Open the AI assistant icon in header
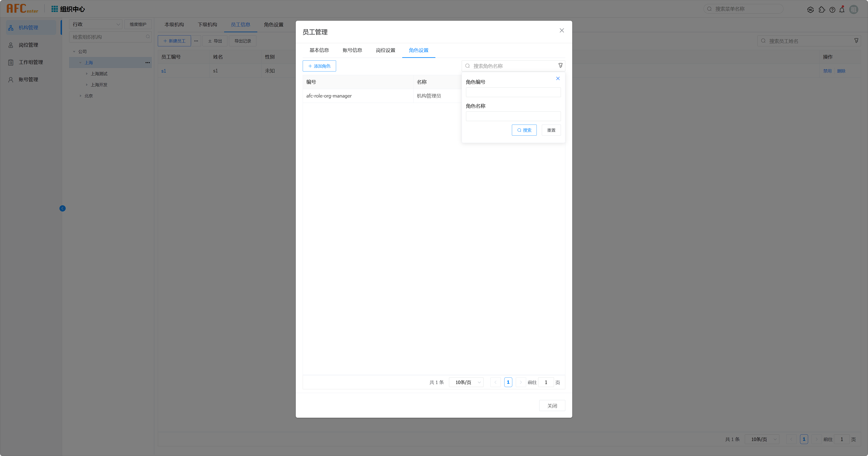868x456 pixels. (x=810, y=10)
